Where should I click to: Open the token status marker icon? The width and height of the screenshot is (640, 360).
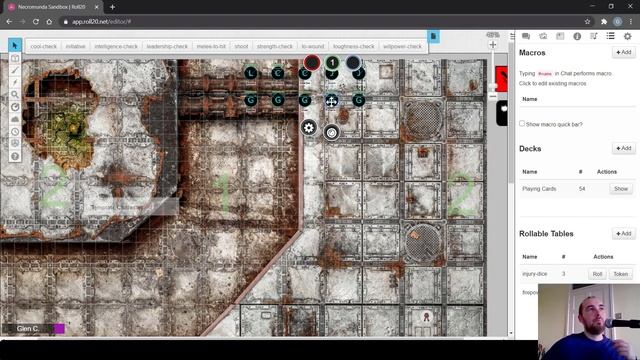click(331, 133)
